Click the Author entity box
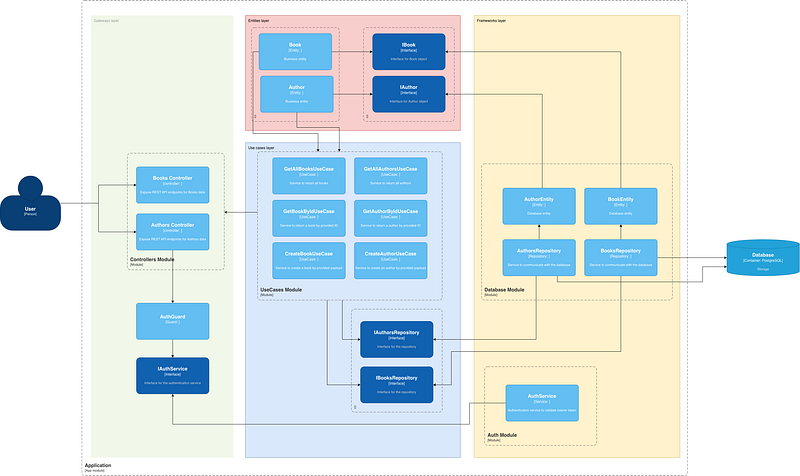Viewport: 800px width, 476px height. pyautogui.click(x=296, y=94)
